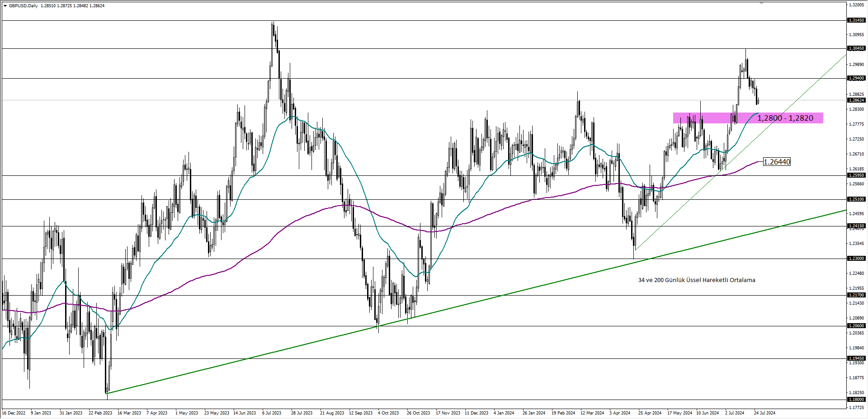
Task: Click the 4 Jan 2024 date label
Action: 504,413
